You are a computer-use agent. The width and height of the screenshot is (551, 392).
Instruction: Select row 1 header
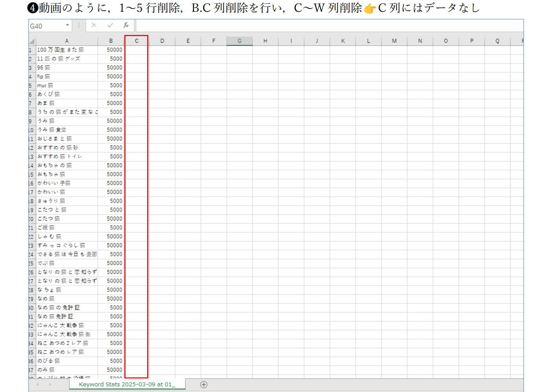click(31, 50)
